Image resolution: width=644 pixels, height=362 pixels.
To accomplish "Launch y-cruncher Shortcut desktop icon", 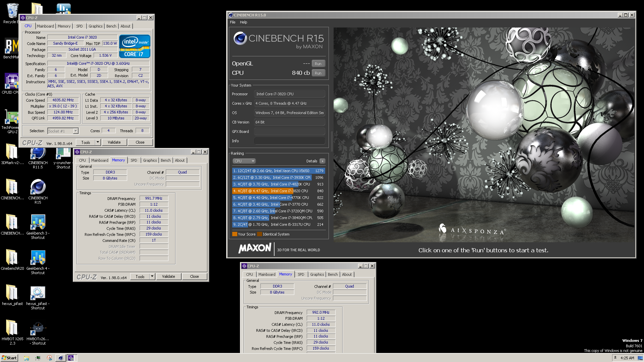I will (63, 157).
